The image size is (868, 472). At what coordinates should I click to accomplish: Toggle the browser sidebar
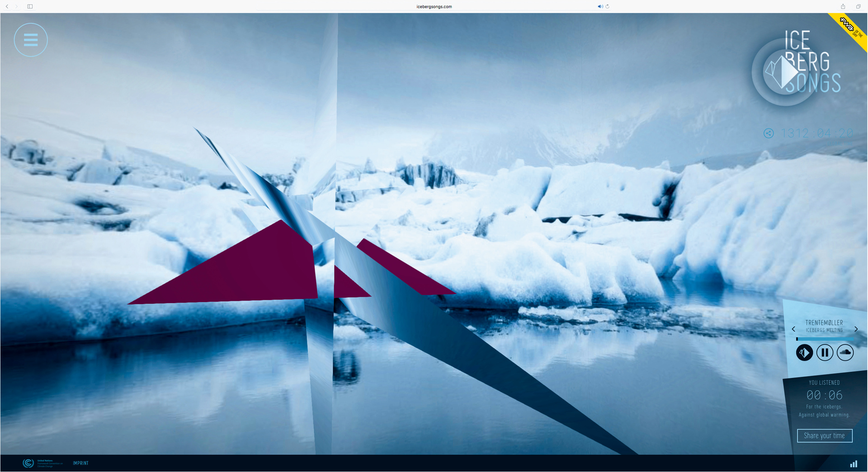click(x=30, y=6)
